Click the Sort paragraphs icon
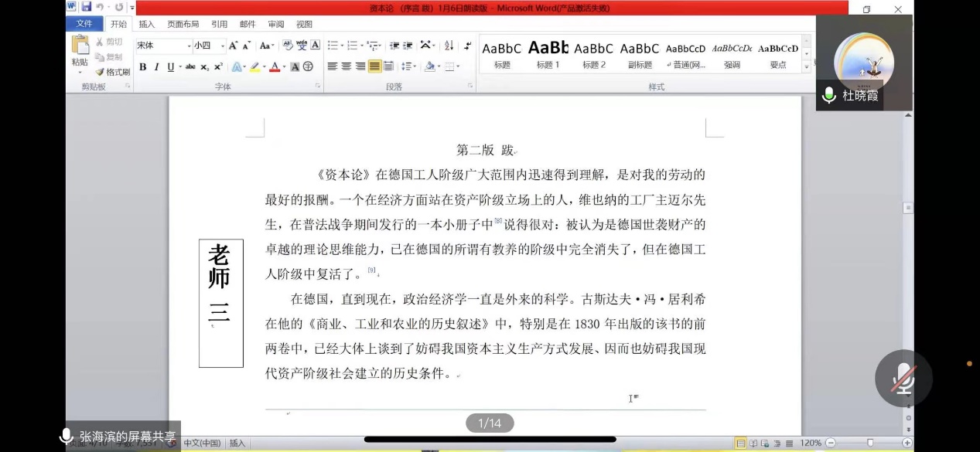The image size is (980, 452). pyautogui.click(x=449, y=46)
